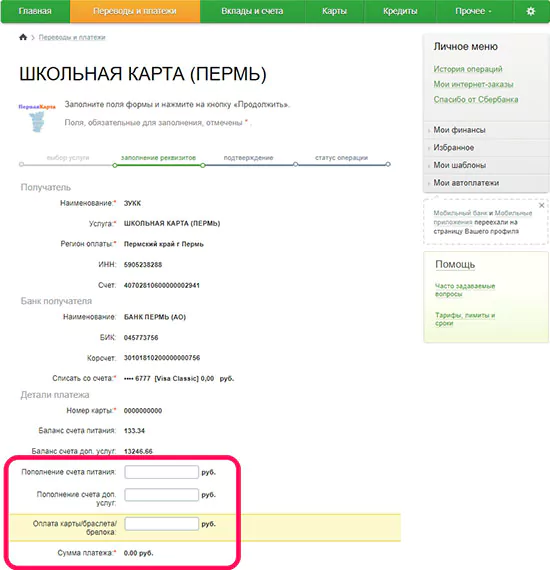This screenshot has width=550, height=570.
Task: Select the ИНН value 5905238288
Action: pyautogui.click(x=143, y=265)
